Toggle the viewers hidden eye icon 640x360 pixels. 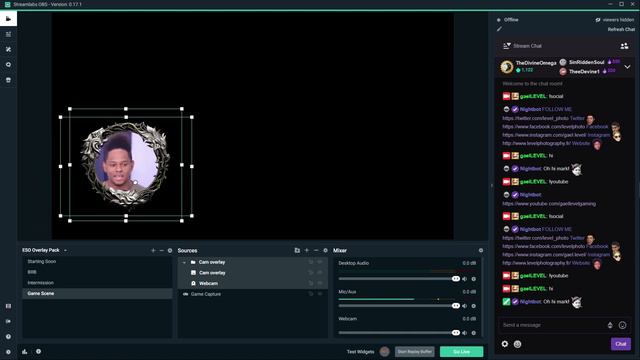(598, 20)
